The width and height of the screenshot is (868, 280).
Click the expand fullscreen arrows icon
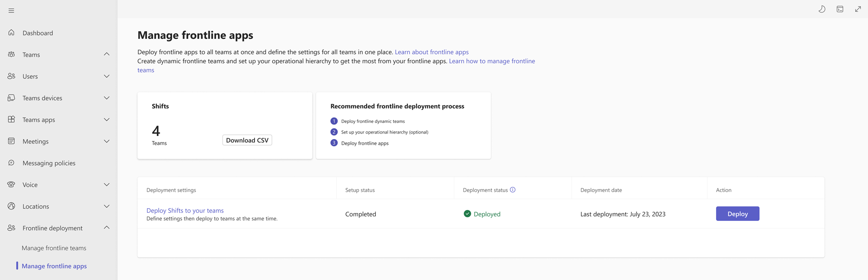[858, 9]
